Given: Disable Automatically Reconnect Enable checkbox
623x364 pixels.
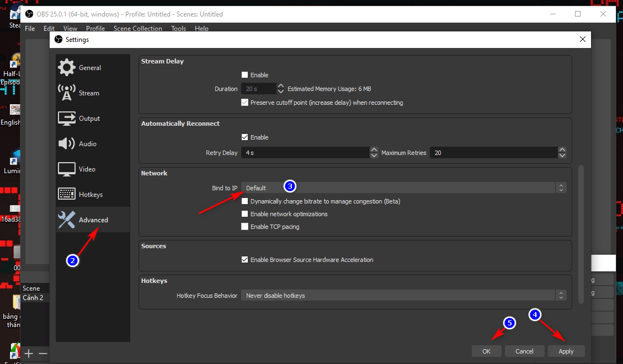Looking at the screenshot, I should 245,137.
